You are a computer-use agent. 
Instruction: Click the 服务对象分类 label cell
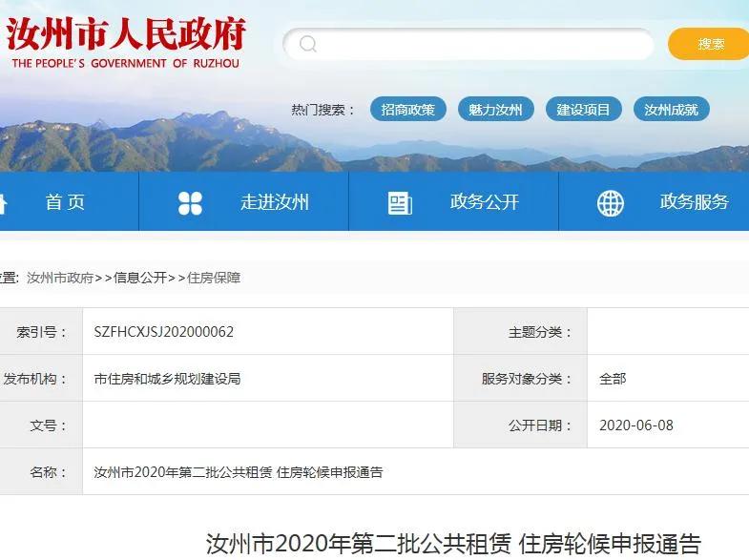520,379
